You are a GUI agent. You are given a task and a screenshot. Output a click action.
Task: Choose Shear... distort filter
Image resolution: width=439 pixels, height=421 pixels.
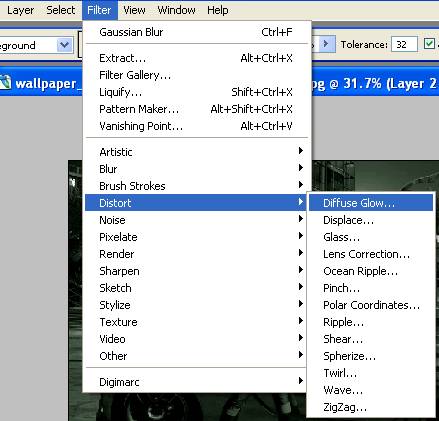coord(371,339)
